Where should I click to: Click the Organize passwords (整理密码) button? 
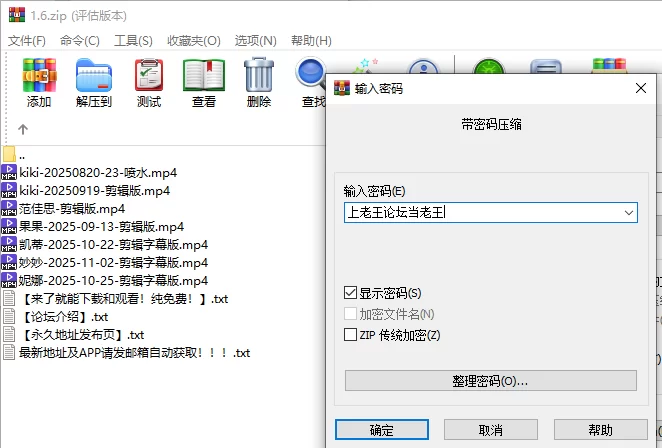tap(490, 381)
